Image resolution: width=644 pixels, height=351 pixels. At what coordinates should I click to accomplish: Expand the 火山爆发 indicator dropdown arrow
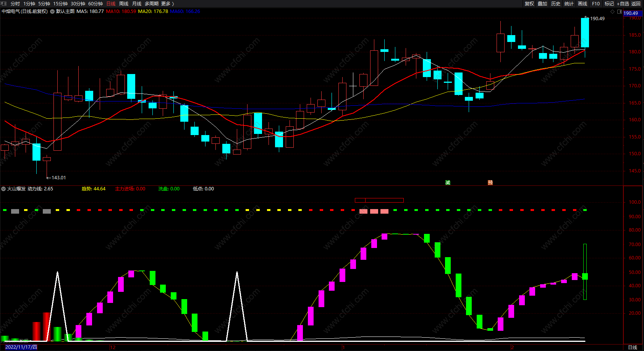click(x=3, y=189)
